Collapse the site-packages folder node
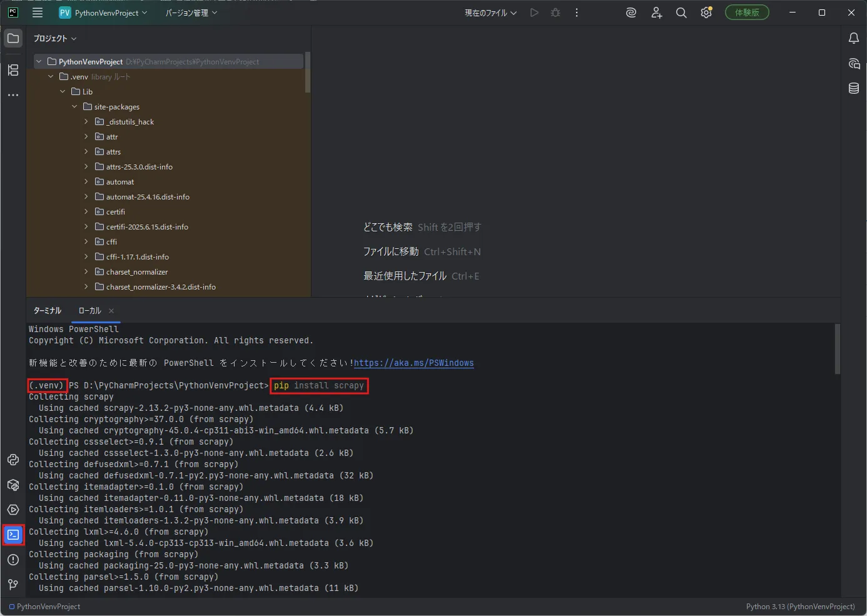 click(x=74, y=106)
